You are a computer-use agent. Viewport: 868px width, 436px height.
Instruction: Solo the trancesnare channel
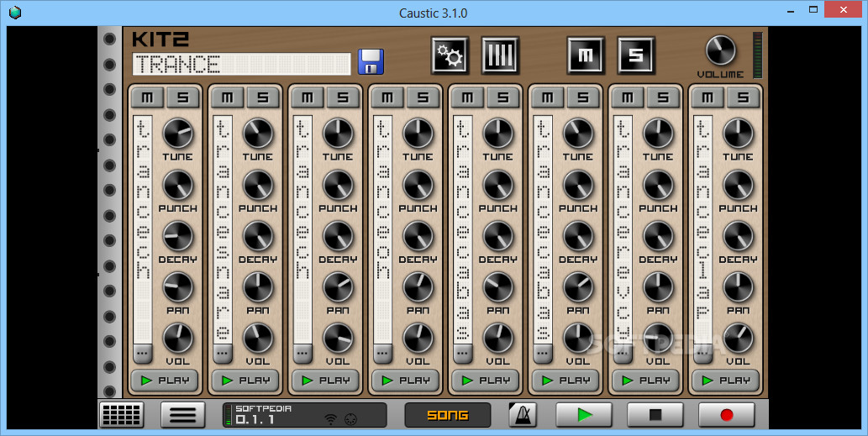[x=263, y=97]
